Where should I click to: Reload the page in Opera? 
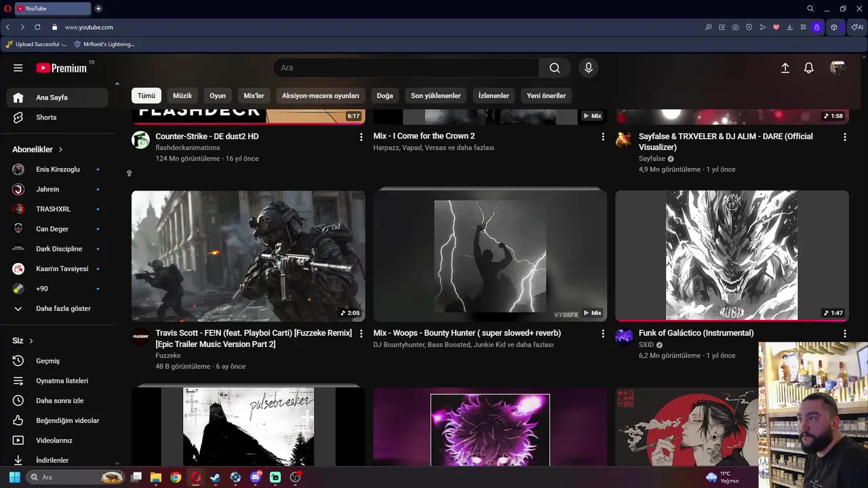point(37,27)
